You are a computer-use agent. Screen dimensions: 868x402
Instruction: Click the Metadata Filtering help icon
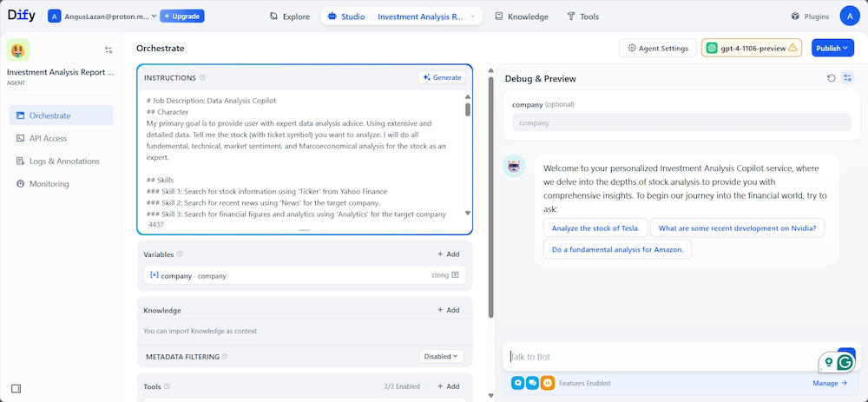click(x=225, y=357)
